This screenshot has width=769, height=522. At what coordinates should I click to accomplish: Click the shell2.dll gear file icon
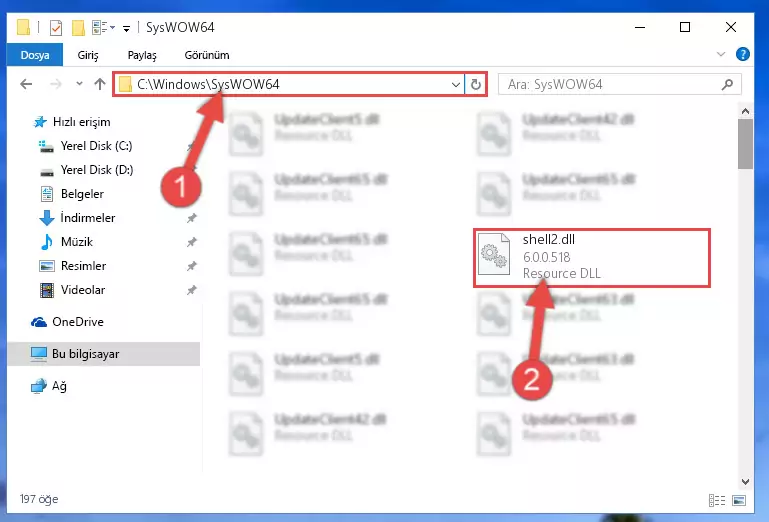click(x=494, y=254)
